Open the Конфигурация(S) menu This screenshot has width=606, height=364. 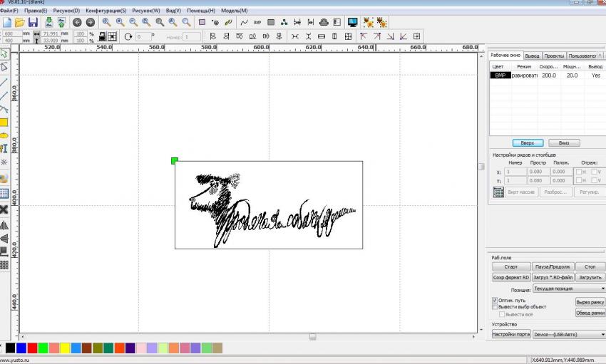pyautogui.click(x=106, y=11)
